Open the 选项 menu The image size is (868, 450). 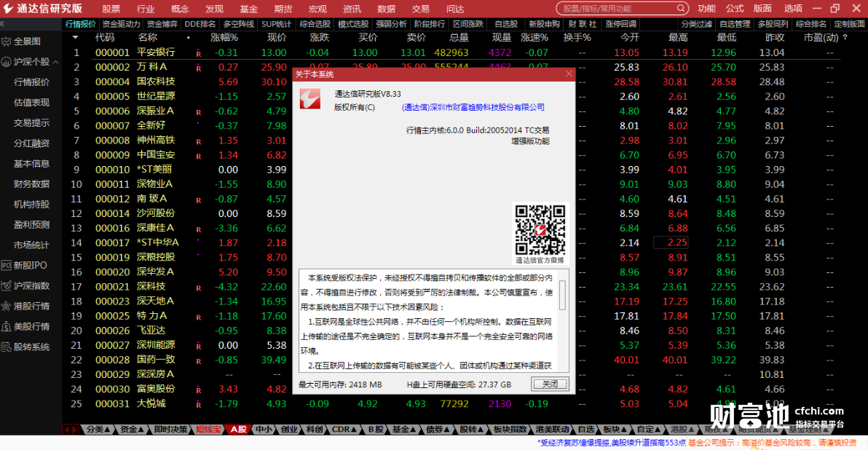pyautogui.click(x=793, y=9)
